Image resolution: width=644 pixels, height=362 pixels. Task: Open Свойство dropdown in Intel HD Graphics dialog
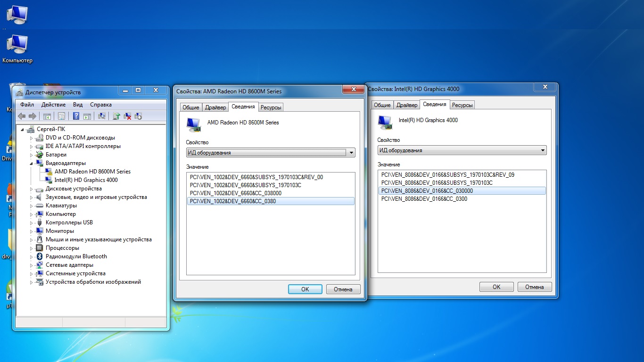462,150
